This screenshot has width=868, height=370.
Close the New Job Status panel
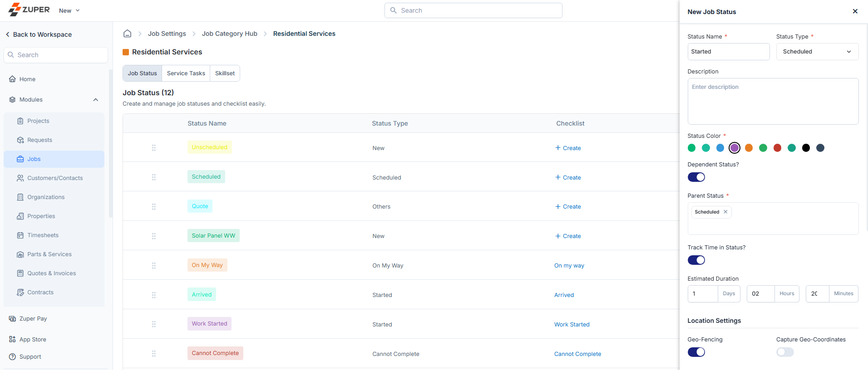[855, 11]
